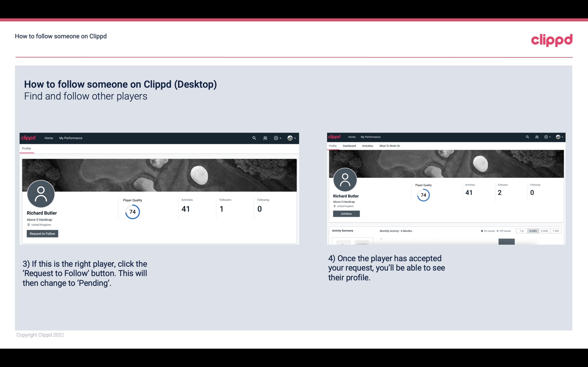588x367 pixels.
Task: Click the search icon in navigation bar
Action: [254, 138]
